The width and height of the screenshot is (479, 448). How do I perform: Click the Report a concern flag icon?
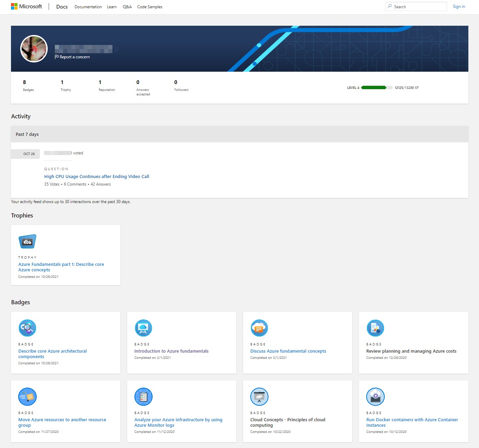[57, 57]
